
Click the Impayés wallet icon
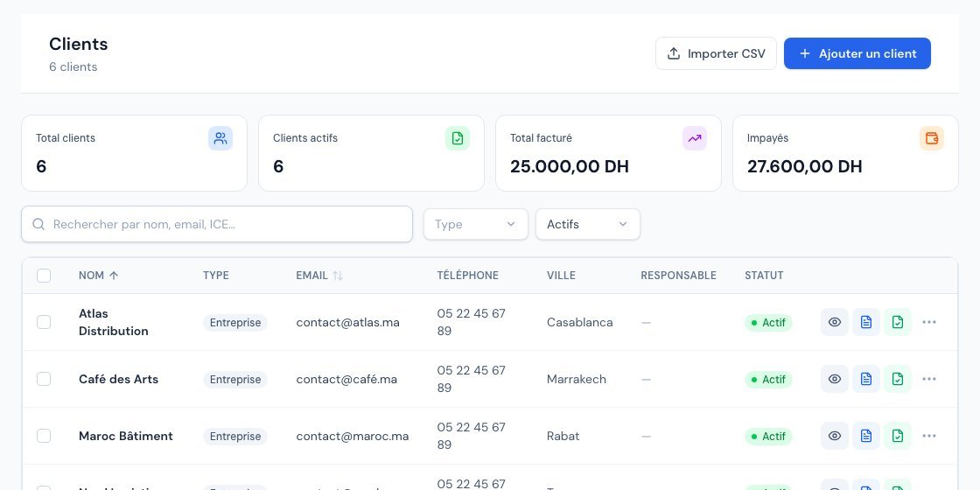tap(931, 138)
